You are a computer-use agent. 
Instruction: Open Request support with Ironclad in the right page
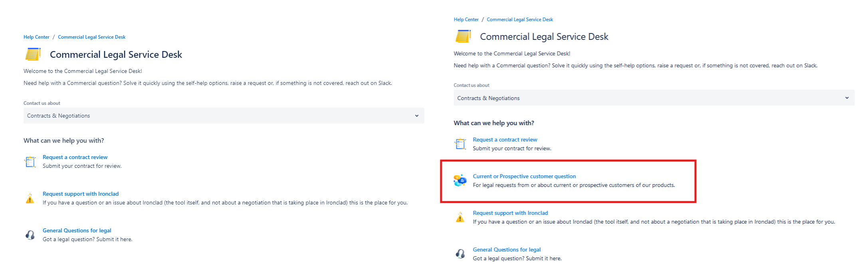point(510,213)
